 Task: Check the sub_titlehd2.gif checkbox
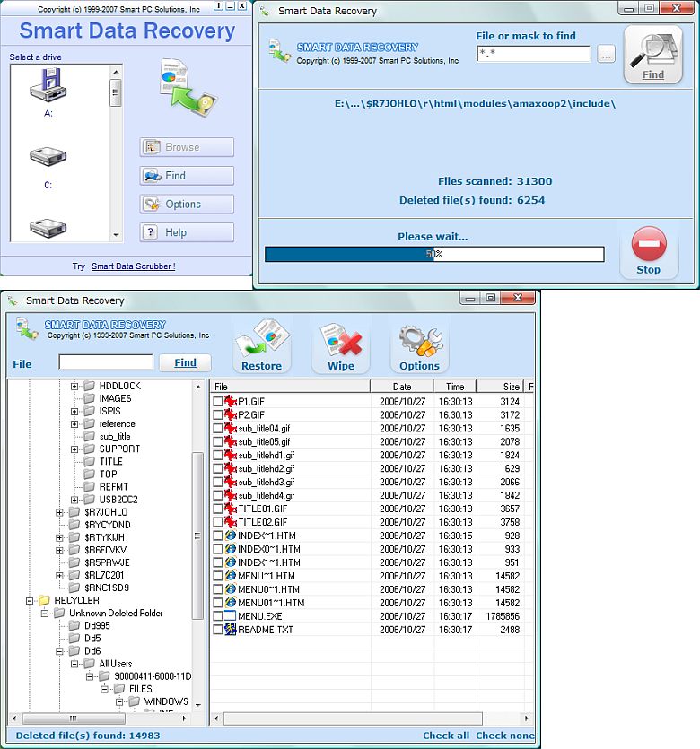coord(218,468)
